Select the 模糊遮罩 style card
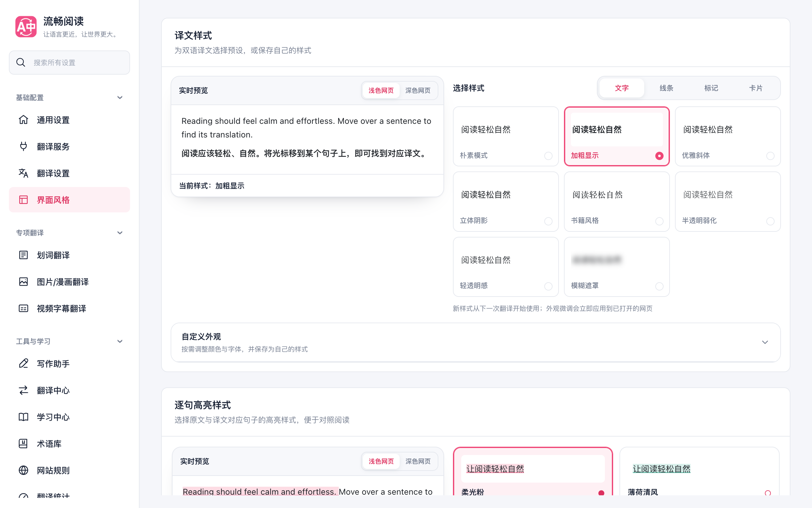This screenshot has height=508, width=812. (617, 267)
